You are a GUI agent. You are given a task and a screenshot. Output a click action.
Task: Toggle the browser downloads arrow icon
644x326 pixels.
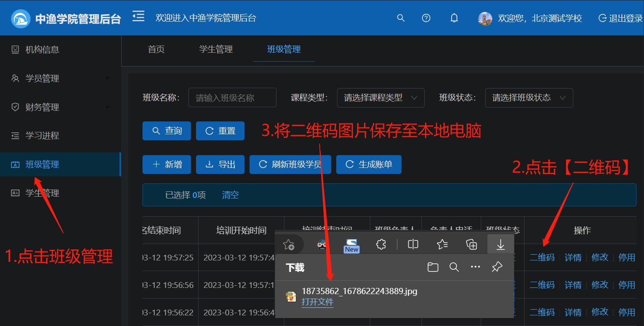(501, 244)
